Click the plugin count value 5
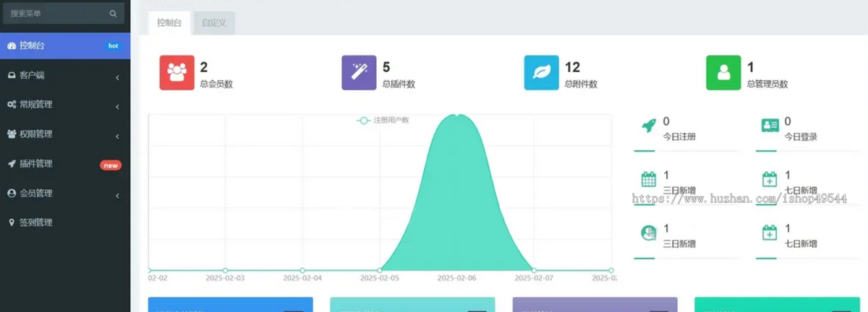The height and width of the screenshot is (312, 868). click(386, 67)
